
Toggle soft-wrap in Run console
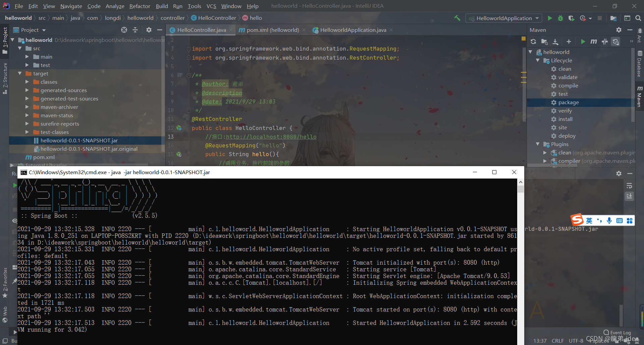pos(629,186)
